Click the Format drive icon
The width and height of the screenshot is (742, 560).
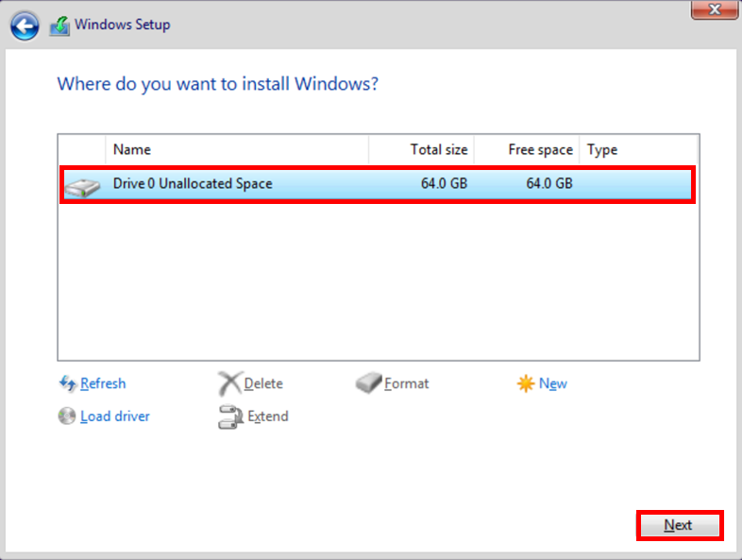click(x=368, y=383)
